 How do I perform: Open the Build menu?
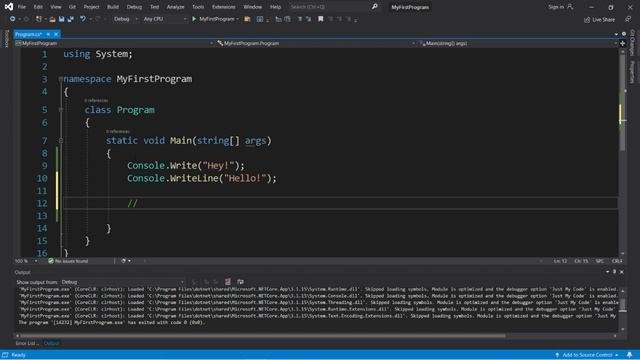coord(113,7)
